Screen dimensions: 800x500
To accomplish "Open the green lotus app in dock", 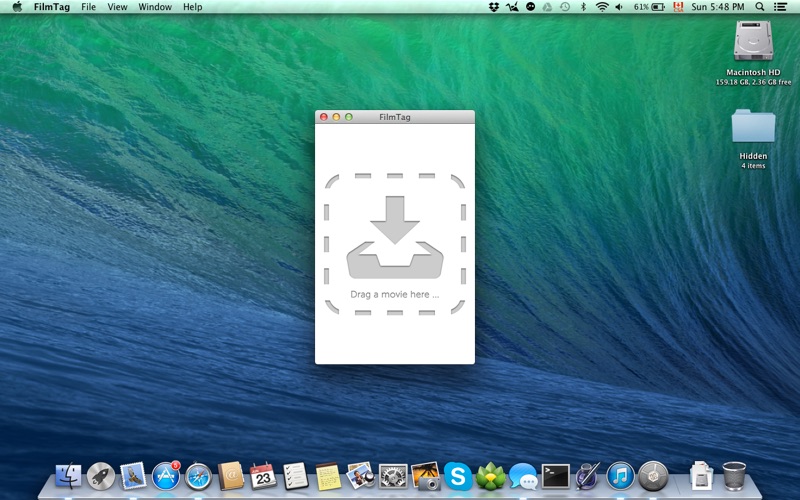I will click(490, 476).
